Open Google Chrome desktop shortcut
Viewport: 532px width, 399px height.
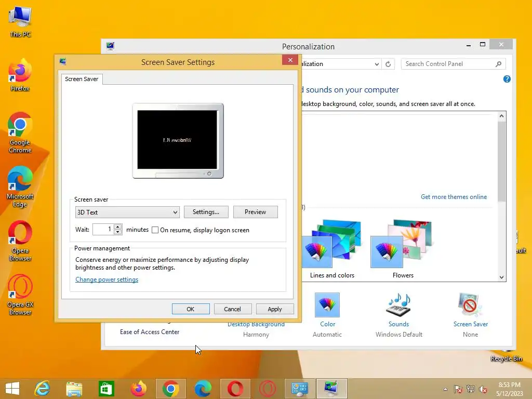coord(20,132)
